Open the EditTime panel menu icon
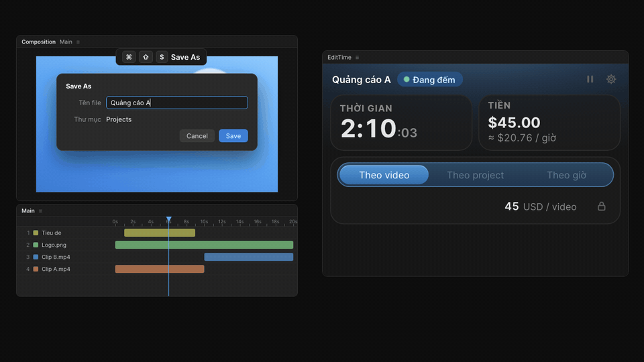The height and width of the screenshot is (362, 644). pos(358,58)
